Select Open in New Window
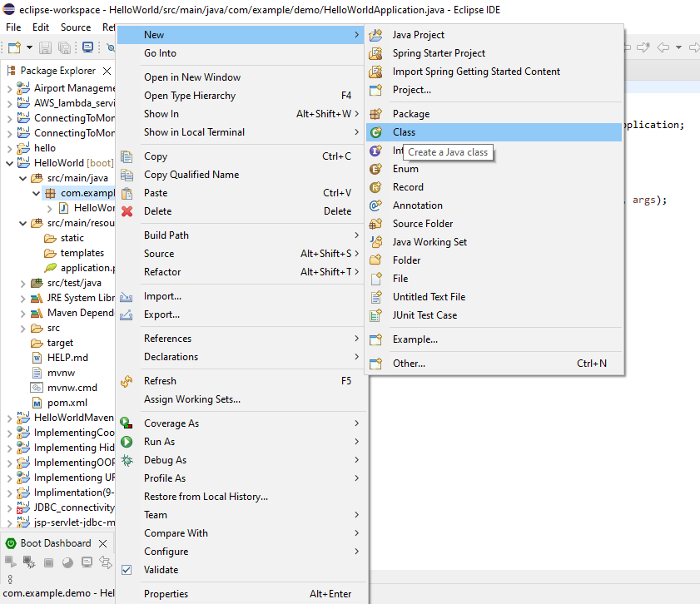This screenshot has width=700, height=604. (x=241, y=77)
